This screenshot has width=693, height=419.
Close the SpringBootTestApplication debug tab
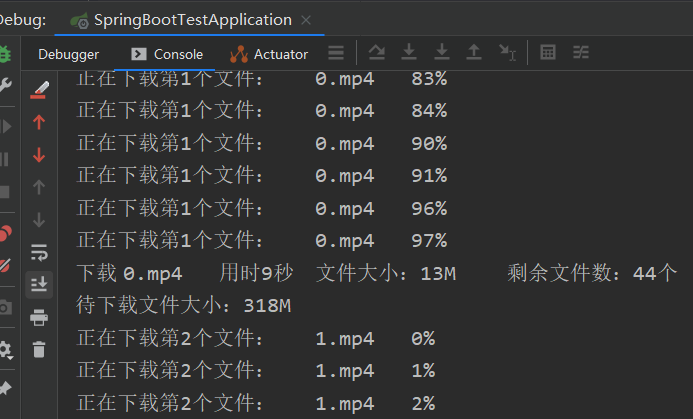[305, 20]
